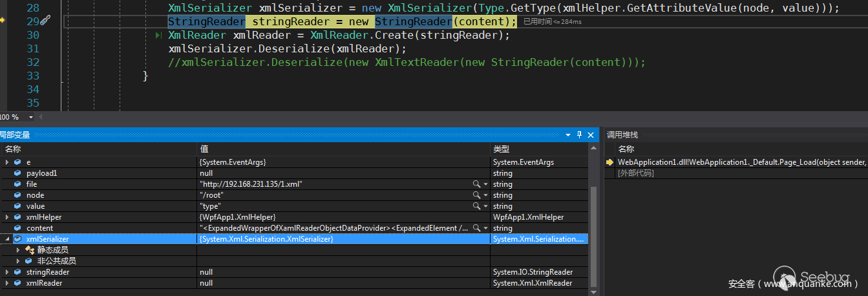868x296 pixels.
Task: Pin the Locals panel with the pushpin icon
Action: tap(580, 134)
